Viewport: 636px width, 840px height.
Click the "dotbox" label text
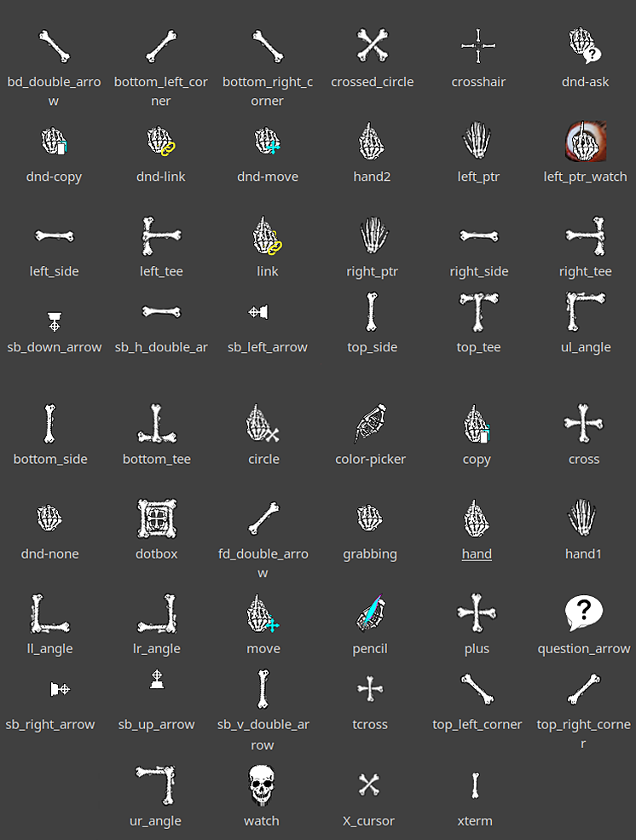click(156, 554)
